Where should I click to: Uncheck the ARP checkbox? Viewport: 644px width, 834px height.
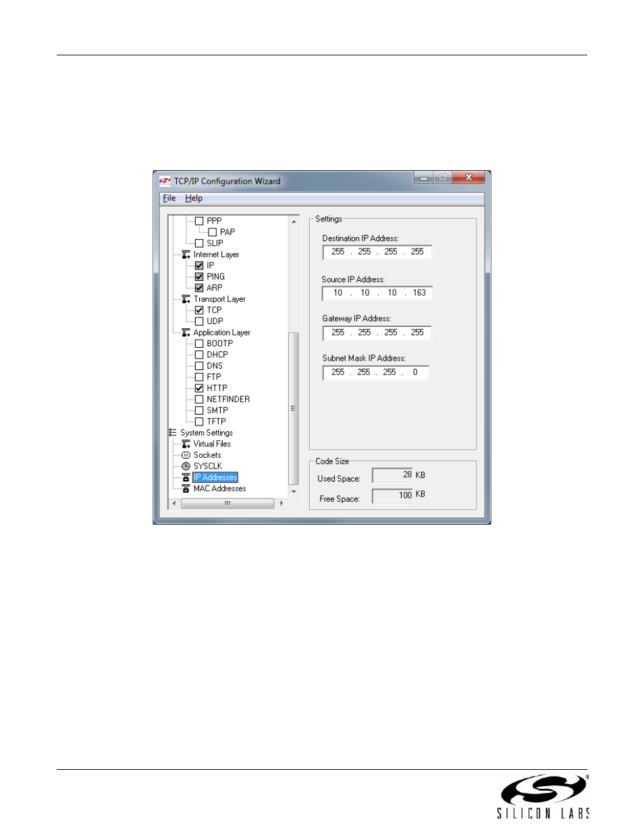tap(199, 288)
